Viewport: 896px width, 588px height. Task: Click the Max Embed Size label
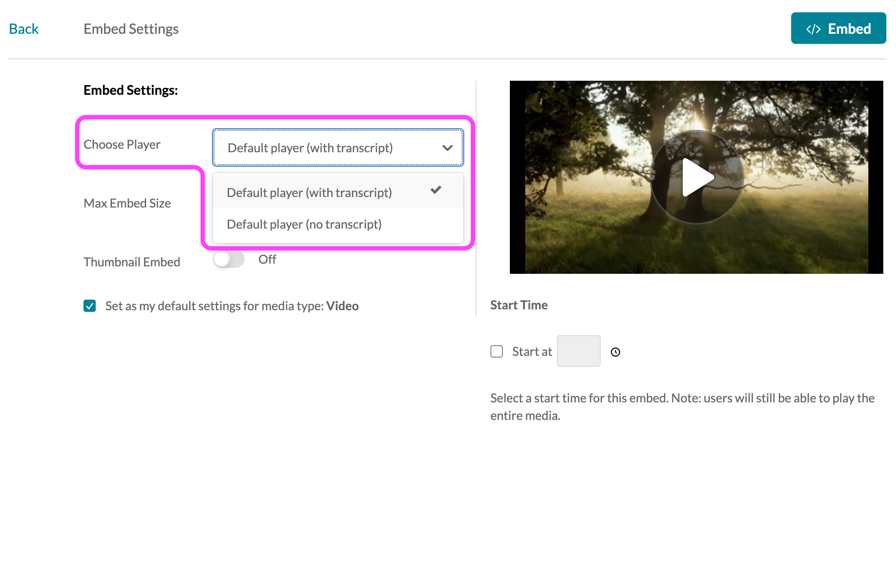coord(127,203)
